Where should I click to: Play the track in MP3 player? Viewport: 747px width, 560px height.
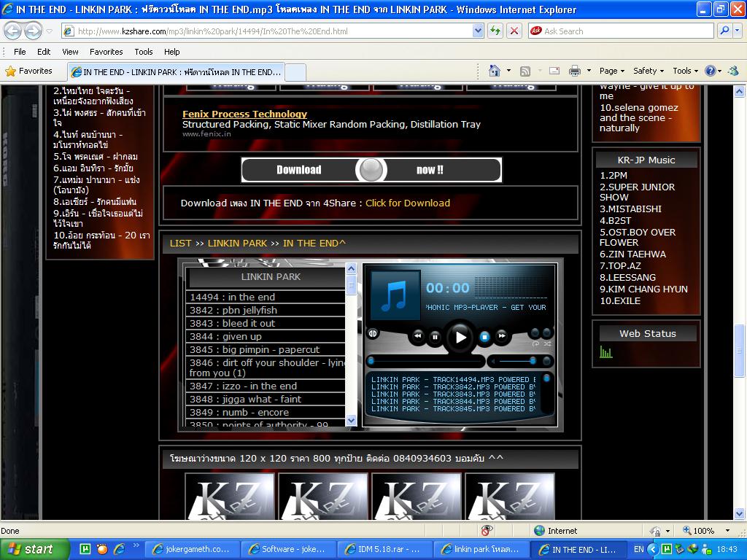[x=460, y=337]
